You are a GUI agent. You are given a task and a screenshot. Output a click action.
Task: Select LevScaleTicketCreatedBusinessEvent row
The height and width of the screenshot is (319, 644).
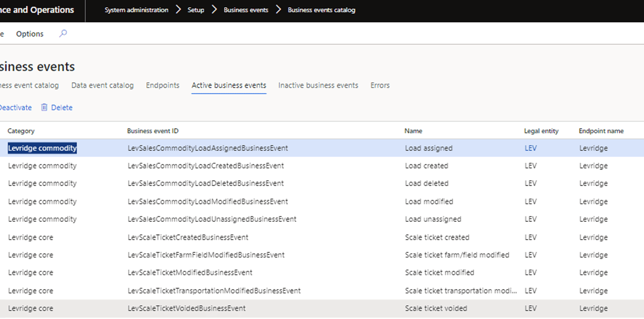322,237
